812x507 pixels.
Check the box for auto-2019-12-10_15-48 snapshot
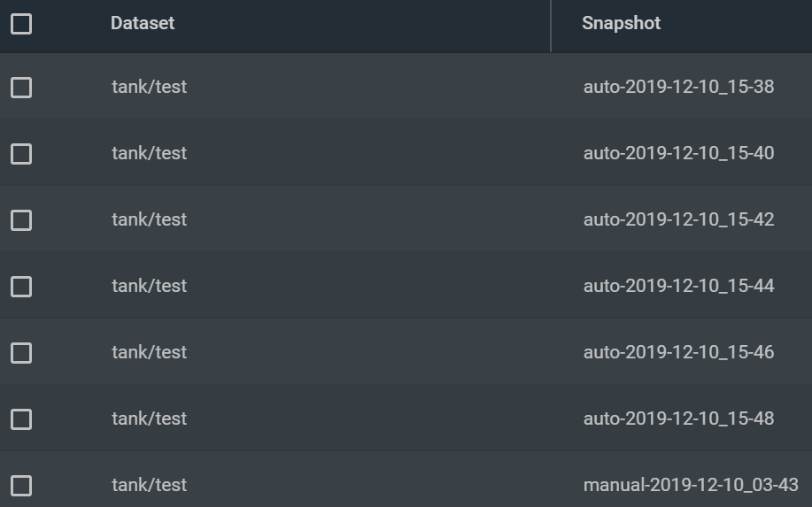coord(21,419)
